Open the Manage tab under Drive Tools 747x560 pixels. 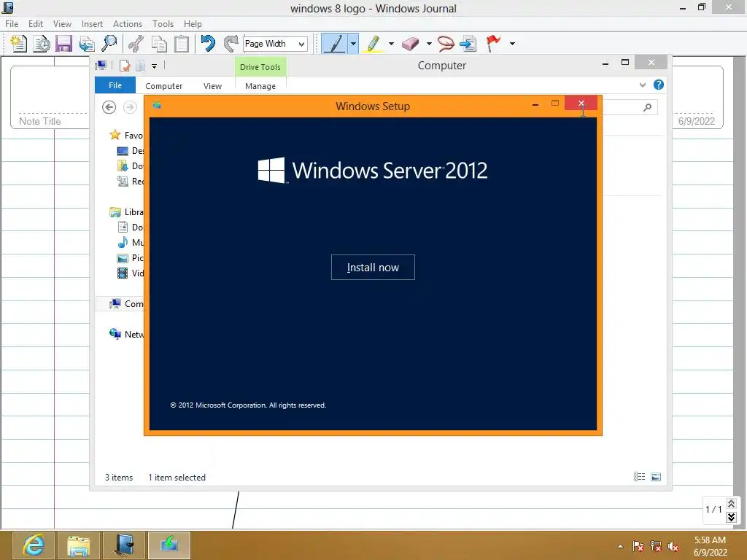click(x=260, y=86)
